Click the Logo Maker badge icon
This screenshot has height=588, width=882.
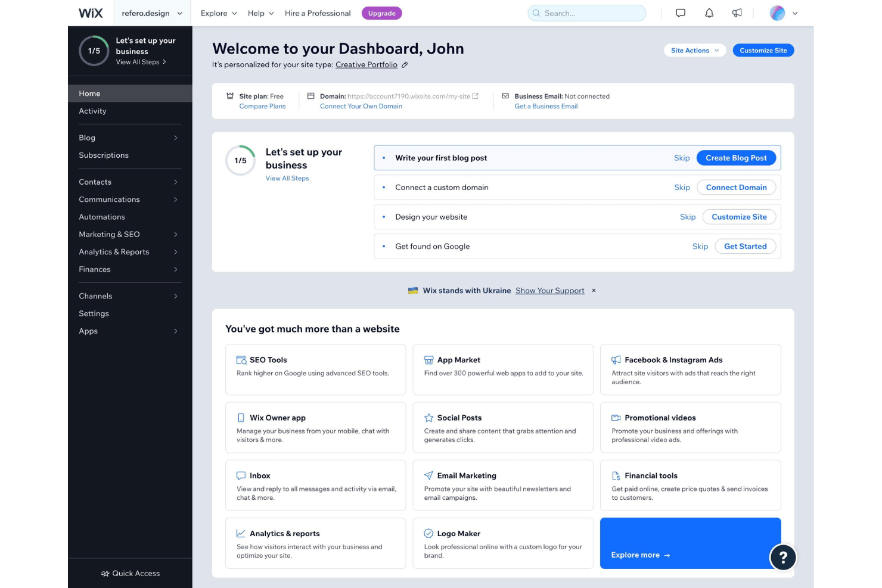pyautogui.click(x=428, y=533)
